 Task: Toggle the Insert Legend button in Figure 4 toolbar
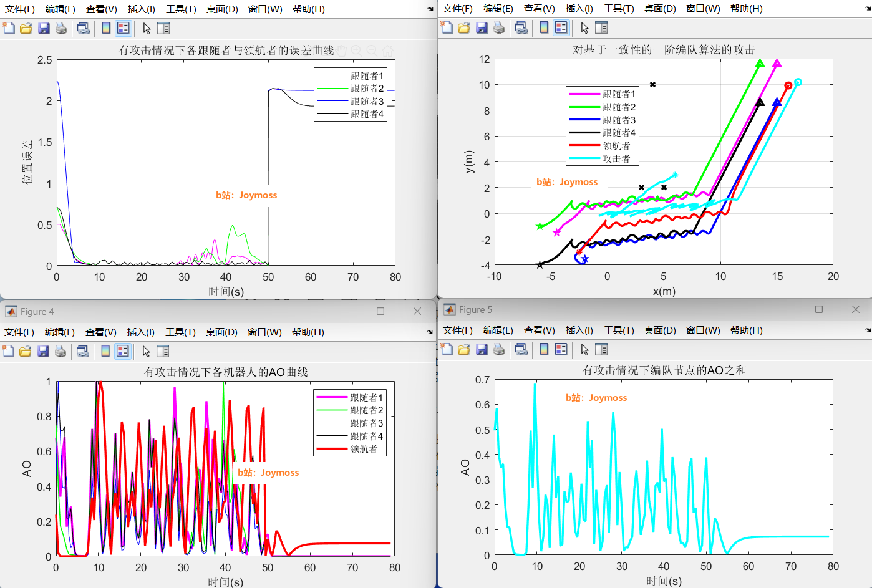[123, 351]
